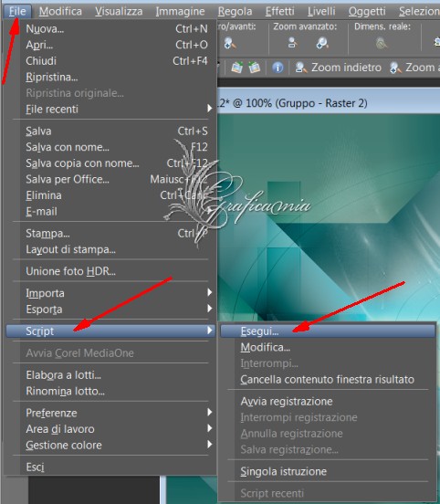
Task: Click the Zoom indietro toolbar button
Action: click(x=338, y=68)
